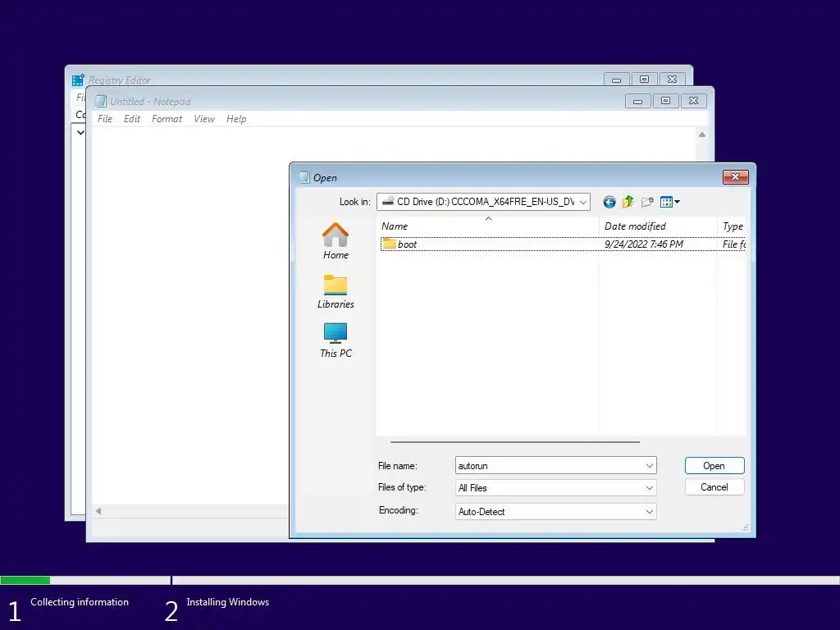Click the Cancel button in dialog

pyautogui.click(x=714, y=487)
